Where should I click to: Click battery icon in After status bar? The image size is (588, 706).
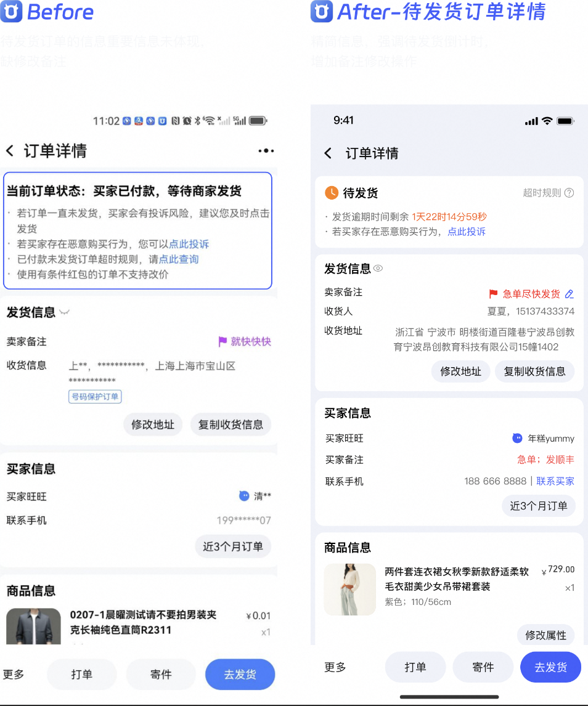pyautogui.click(x=565, y=121)
